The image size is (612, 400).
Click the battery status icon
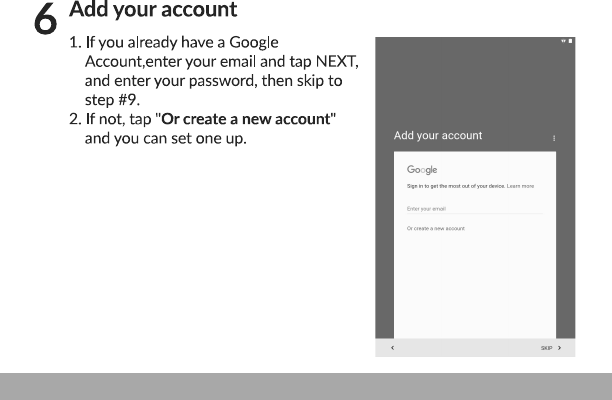(569, 42)
